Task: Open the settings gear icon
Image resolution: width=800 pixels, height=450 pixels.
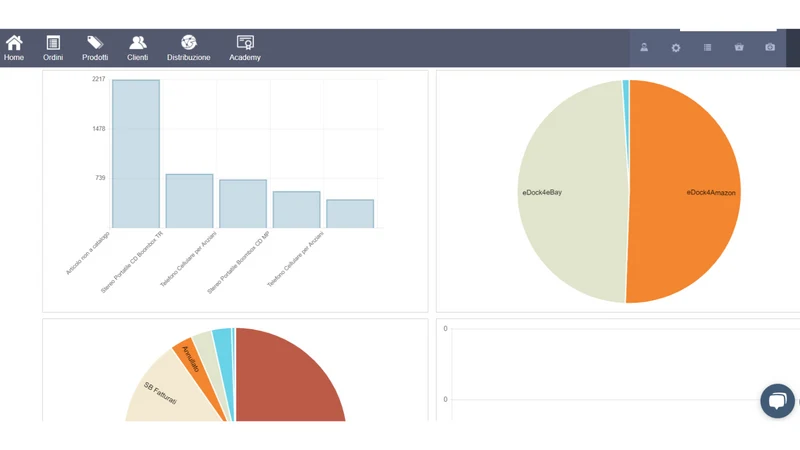Action: coord(676,47)
